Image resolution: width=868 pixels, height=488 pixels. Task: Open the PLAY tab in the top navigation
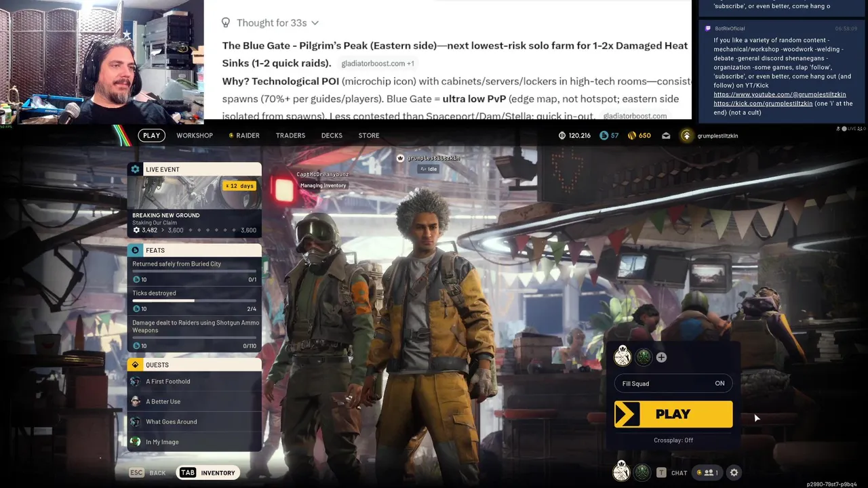click(x=152, y=136)
